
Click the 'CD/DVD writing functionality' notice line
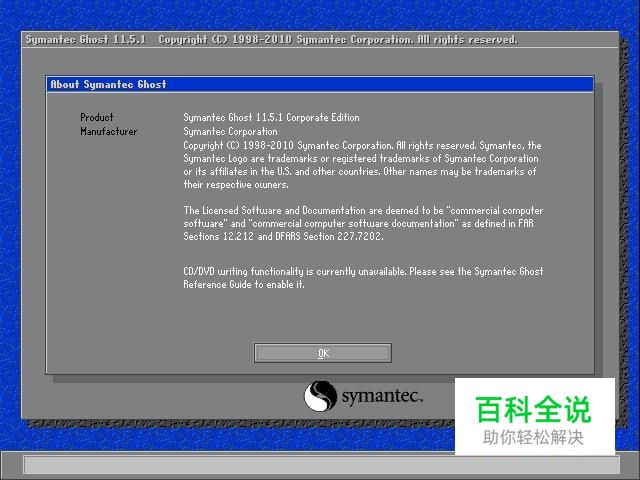363,271
